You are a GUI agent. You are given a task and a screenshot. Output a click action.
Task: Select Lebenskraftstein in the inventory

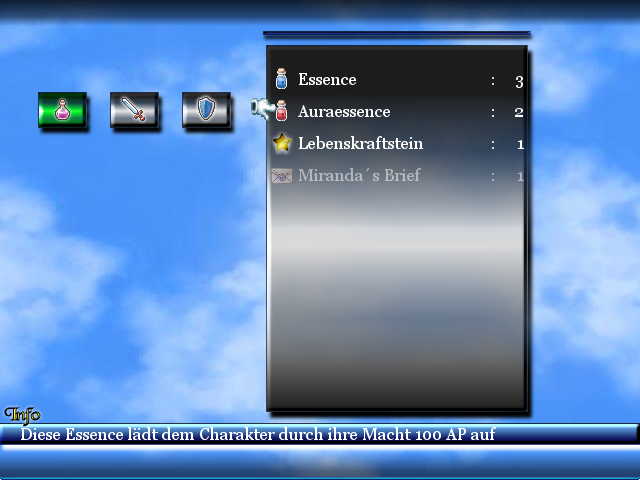coord(398,144)
